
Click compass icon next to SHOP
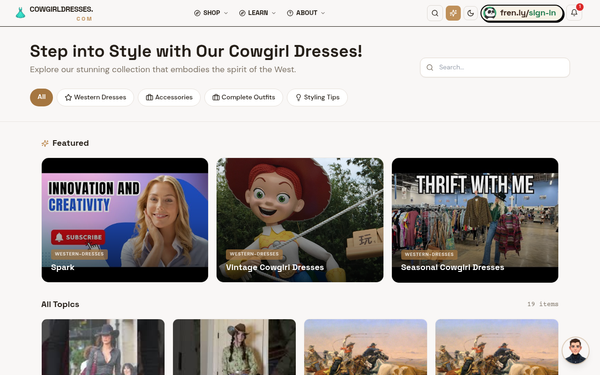(197, 13)
